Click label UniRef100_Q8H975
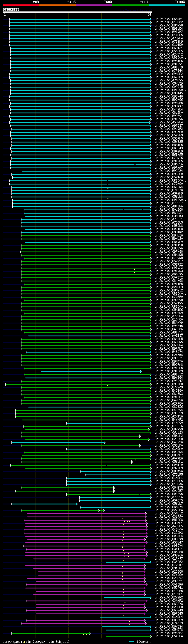The image size is (188, 644). click(x=169, y=488)
